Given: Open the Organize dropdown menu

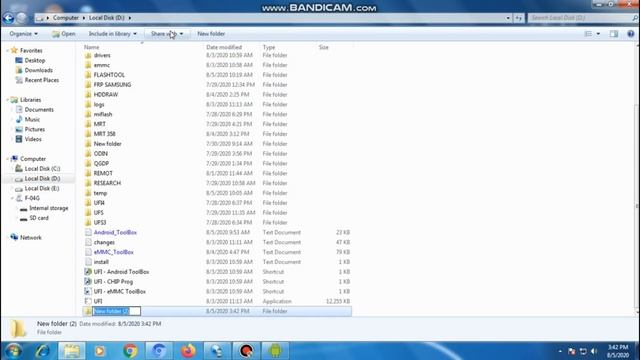Looking at the screenshot, I should (x=24, y=34).
